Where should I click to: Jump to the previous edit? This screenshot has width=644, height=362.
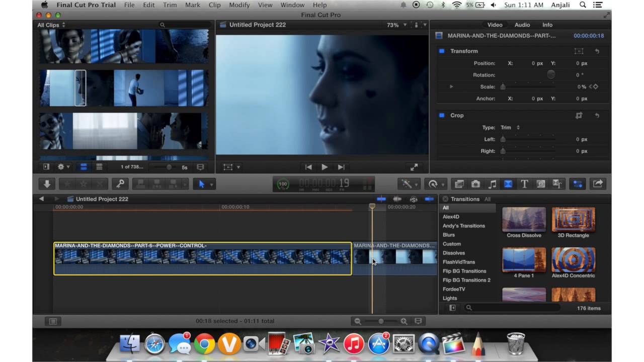[308, 167]
